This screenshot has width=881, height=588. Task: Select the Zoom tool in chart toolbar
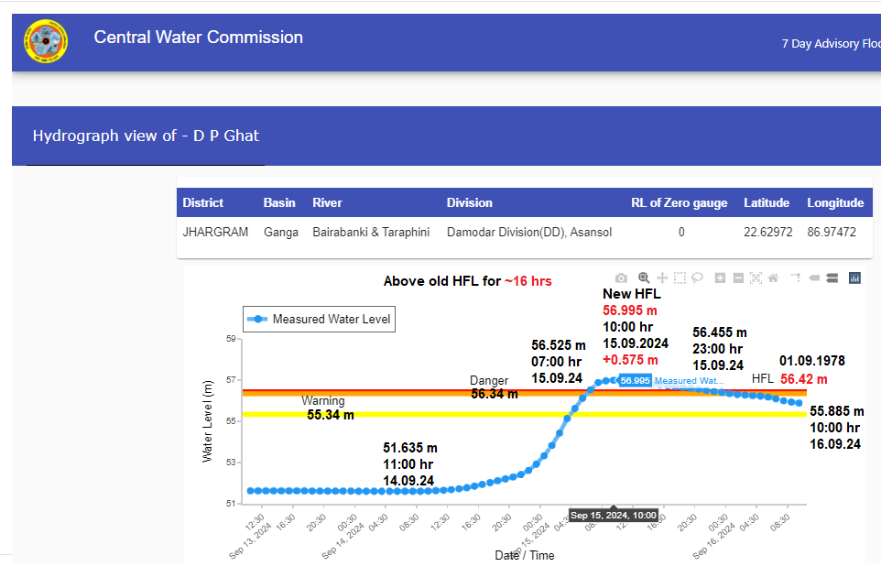(644, 278)
